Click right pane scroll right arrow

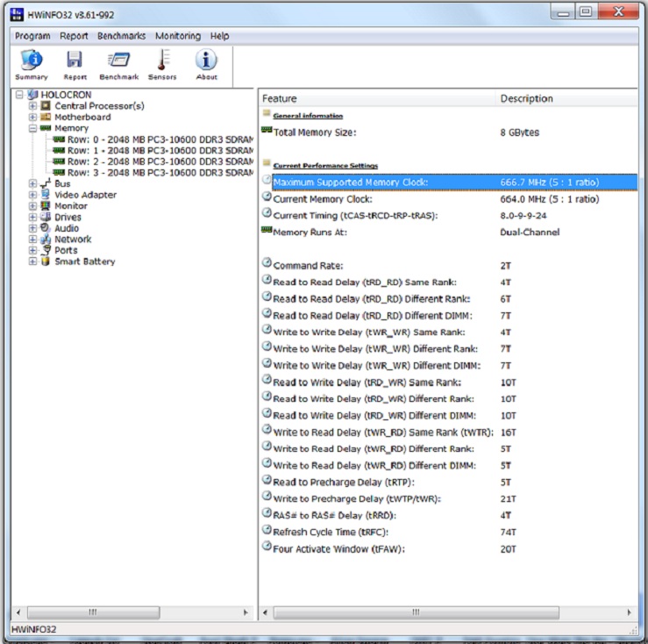pos(629,612)
